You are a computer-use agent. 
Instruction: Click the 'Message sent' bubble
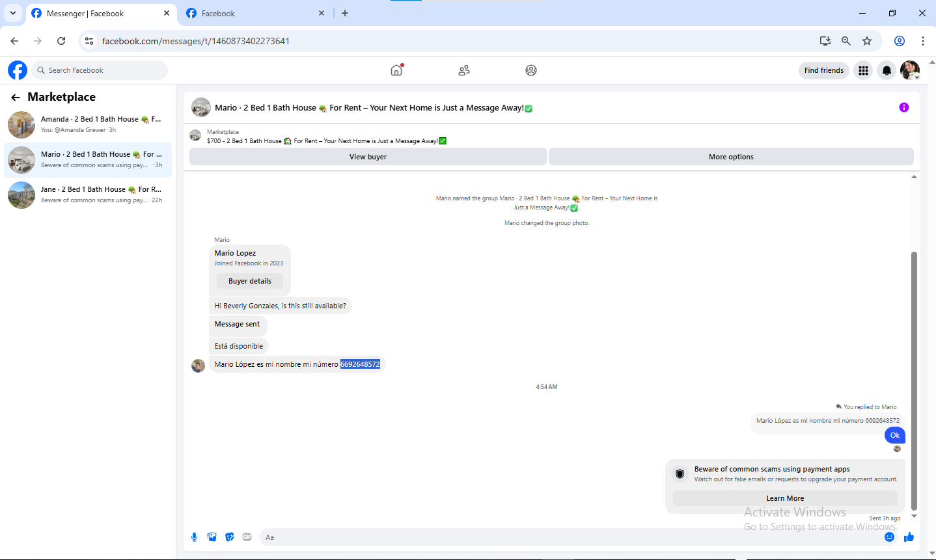237,324
